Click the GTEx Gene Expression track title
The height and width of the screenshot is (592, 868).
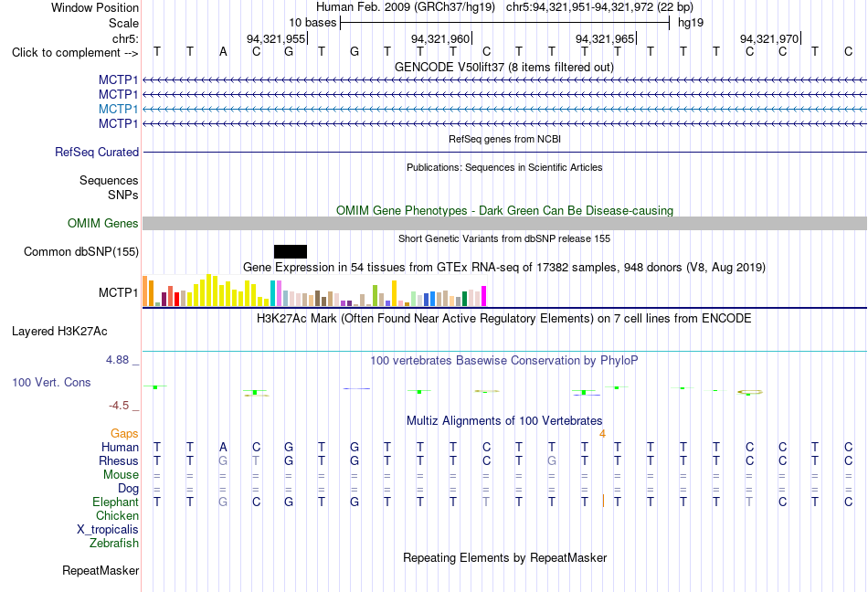click(x=504, y=268)
